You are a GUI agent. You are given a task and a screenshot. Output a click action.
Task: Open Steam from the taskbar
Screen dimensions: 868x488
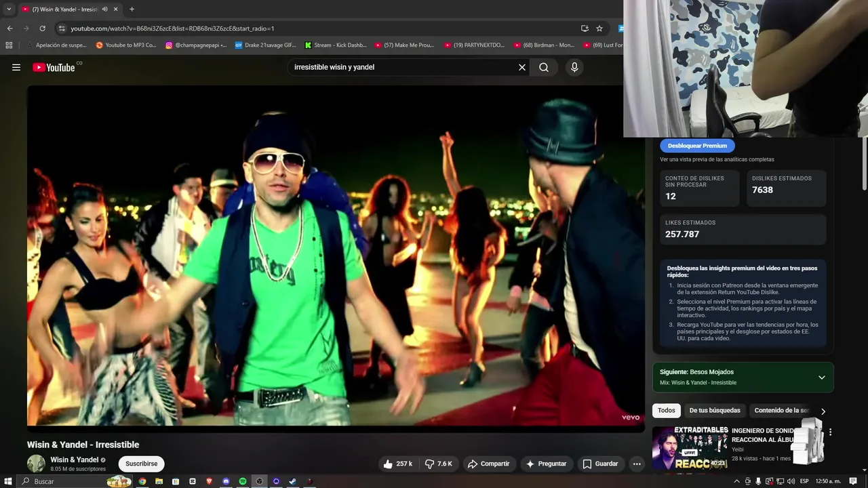(x=292, y=481)
